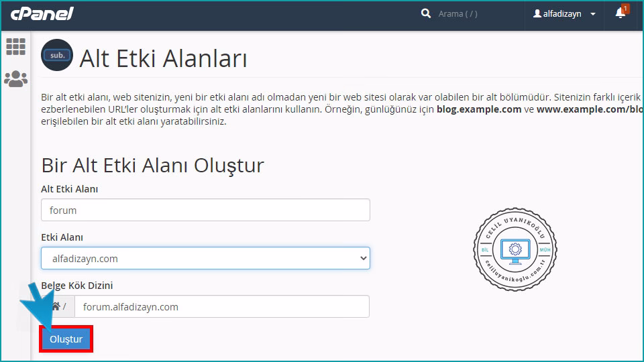This screenshot has height=362, width=644.
Task: Open User Manager people icon in sidebar
Action: pyautogui.click(x=16, y=79)
